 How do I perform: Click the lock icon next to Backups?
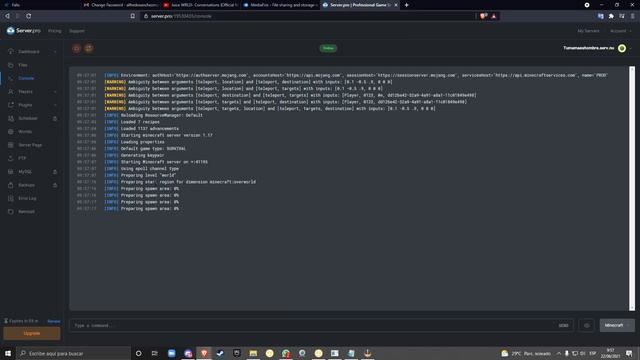55,185
